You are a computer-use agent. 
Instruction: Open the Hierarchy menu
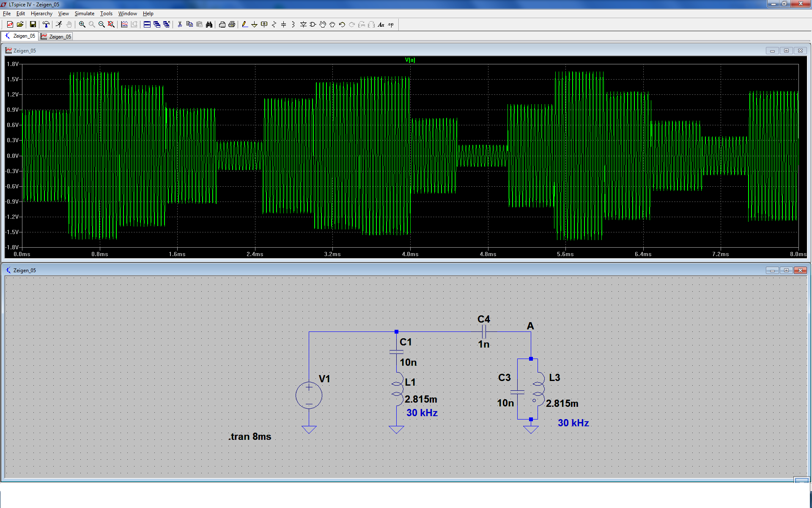pyautogui.click(x=41, y=14)
